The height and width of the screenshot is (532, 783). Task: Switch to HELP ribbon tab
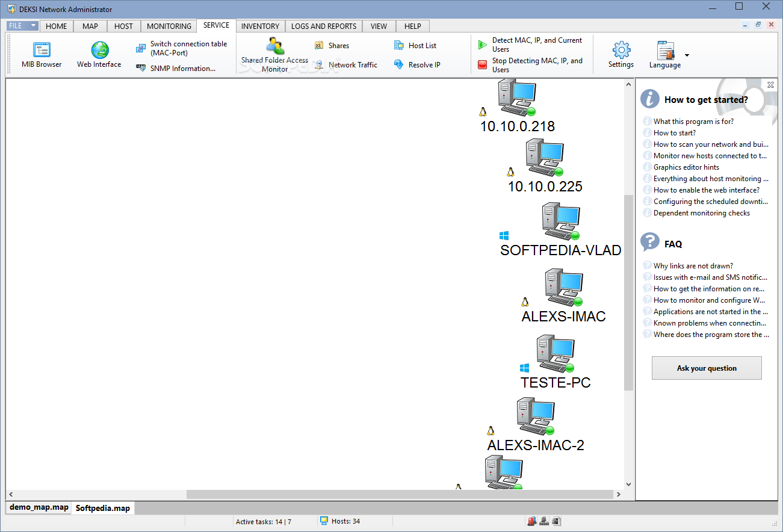click(x=413, y=26)
